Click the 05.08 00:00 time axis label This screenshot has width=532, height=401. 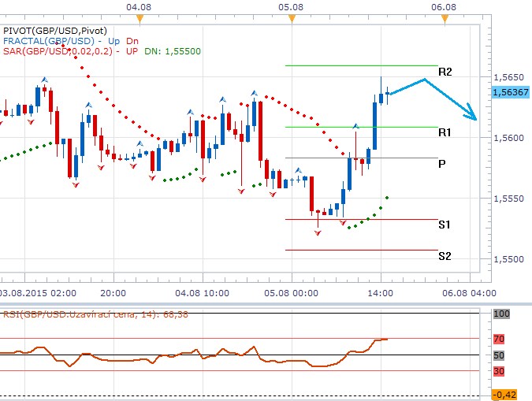pyautogui.click(x=293, y=291)
